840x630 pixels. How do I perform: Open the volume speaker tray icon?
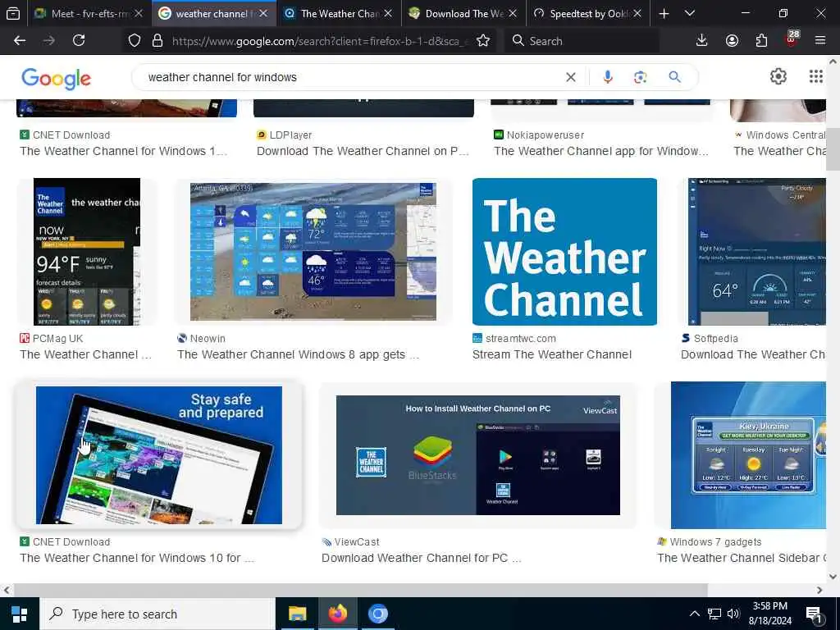pos(733,614)
